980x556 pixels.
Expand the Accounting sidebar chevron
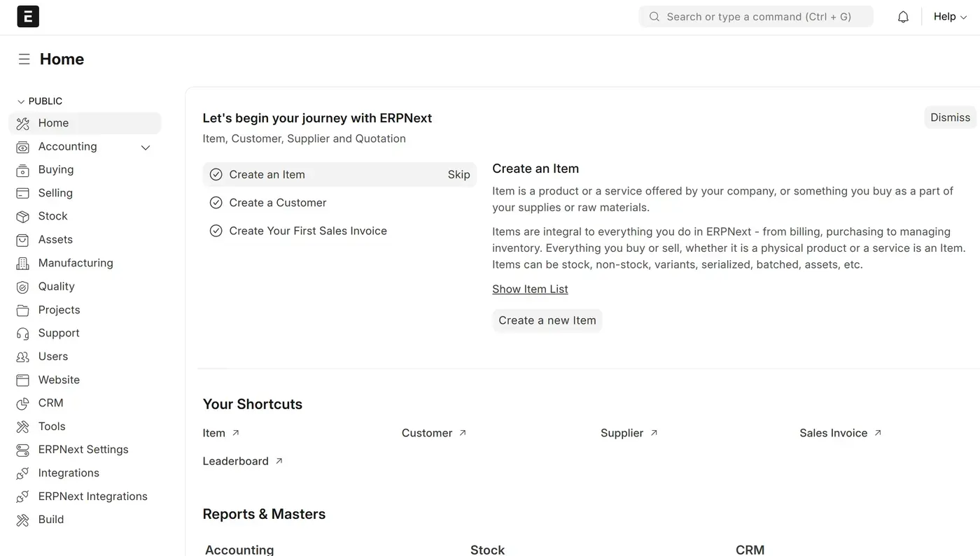pos(146,147)
